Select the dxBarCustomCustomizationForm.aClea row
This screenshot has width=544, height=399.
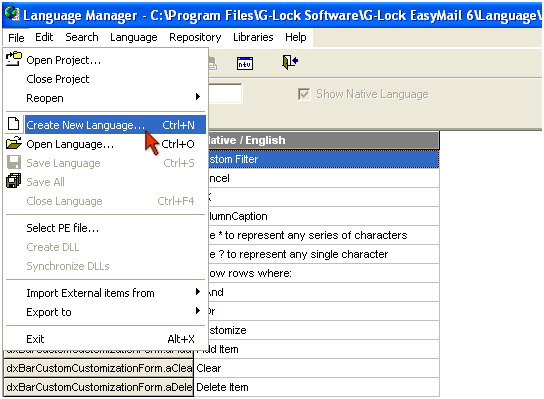pyautogui.click(x=99, y=368)
